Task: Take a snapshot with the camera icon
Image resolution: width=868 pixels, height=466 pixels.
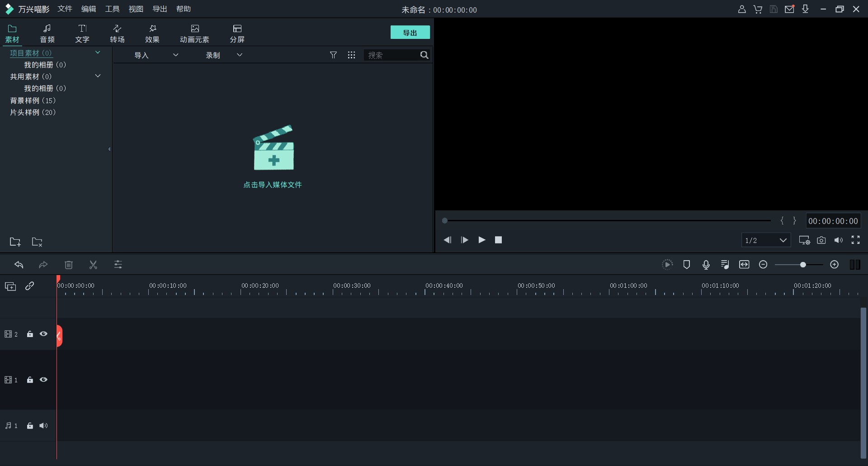Action: point(821,240)
